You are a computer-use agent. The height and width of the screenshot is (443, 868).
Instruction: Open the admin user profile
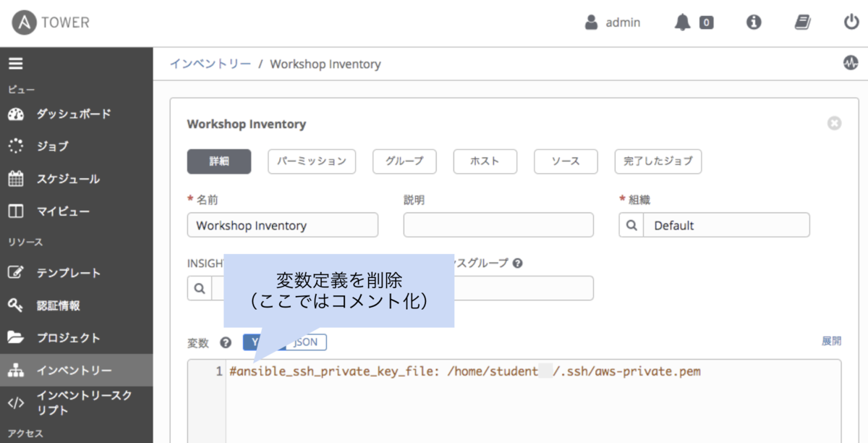coord(613,22)
